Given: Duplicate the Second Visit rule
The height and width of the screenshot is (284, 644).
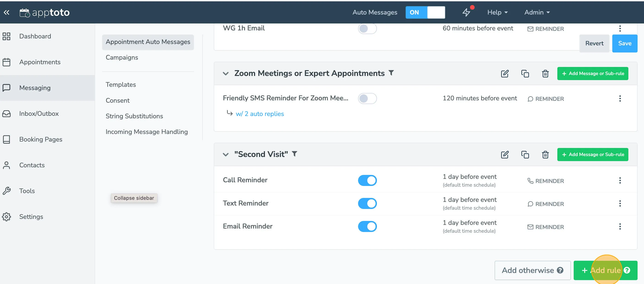Looking at the screenshot, I should (525, 154).
